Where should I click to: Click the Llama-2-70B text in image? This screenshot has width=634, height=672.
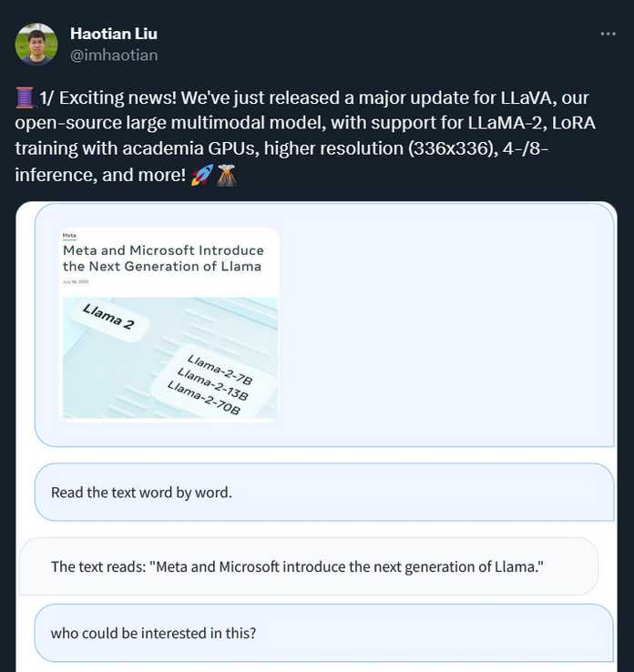[204, 398]
